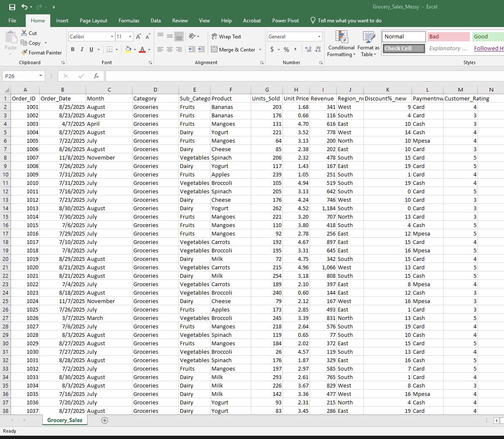Toggle Bottom Align button

pyautogui.click(x=179, y=36)
